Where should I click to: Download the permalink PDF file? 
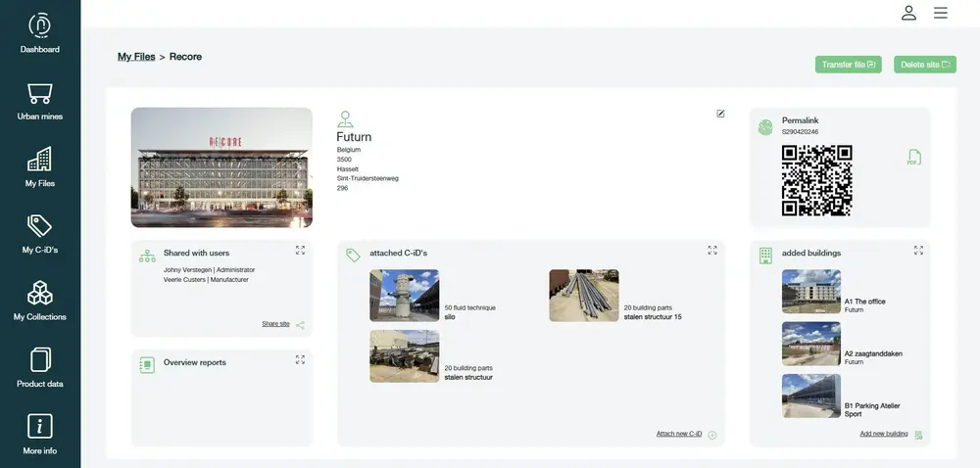coord(913,158)
